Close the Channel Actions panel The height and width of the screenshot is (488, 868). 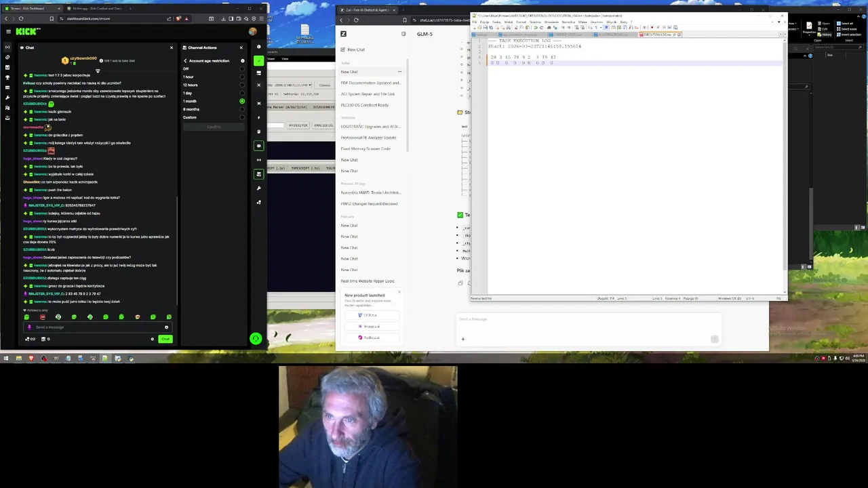(x=241, y=47)
